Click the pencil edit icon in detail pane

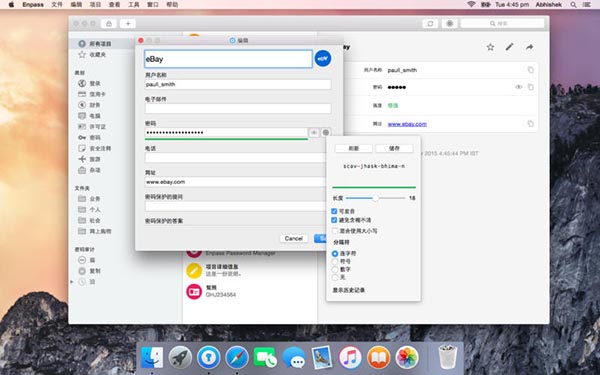[509, 47]
